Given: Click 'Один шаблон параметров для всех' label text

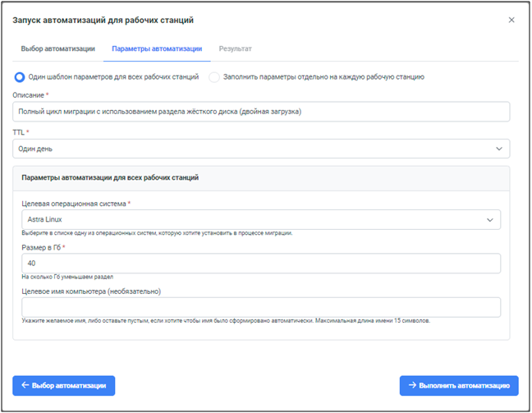Looking at the screenshot, I should tap(113, 77).
